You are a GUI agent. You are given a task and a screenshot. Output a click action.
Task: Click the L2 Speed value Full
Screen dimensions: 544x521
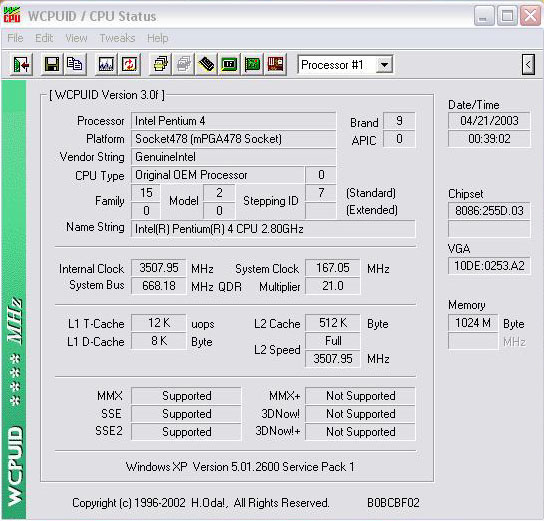[333, 341]
